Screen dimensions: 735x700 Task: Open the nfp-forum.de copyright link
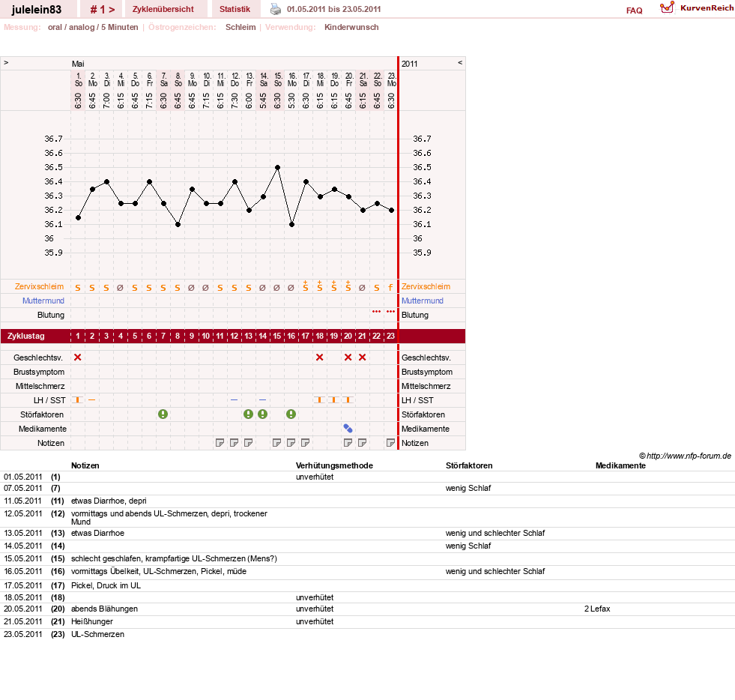click(x=686, y=456)
